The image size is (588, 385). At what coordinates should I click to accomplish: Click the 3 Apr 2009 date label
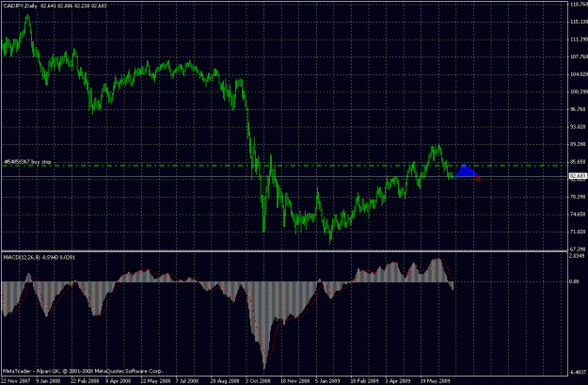(x=398, y=381)
